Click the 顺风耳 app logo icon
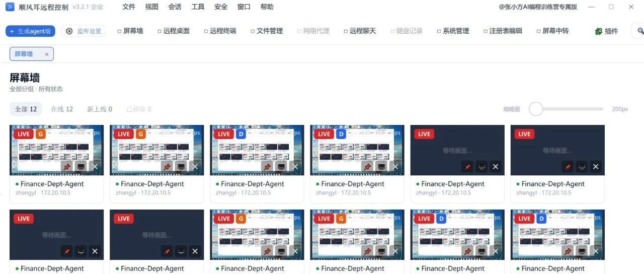The width and height of the screenshot is (644, 274). pyautogui.click(x=10, y=7)
